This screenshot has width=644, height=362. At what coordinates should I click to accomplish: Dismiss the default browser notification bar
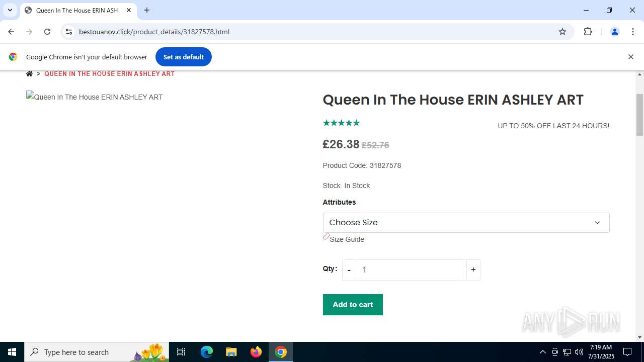[x=630, y=57]
